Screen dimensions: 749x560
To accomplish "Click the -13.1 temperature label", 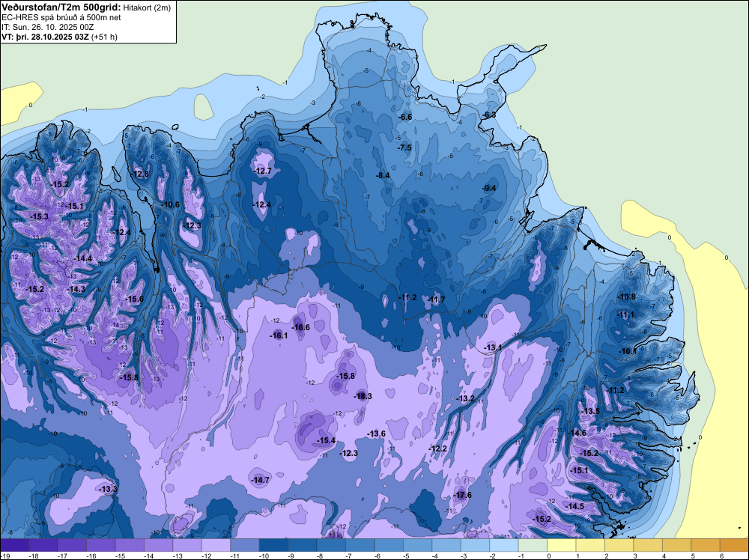I will tap(493, 347).
